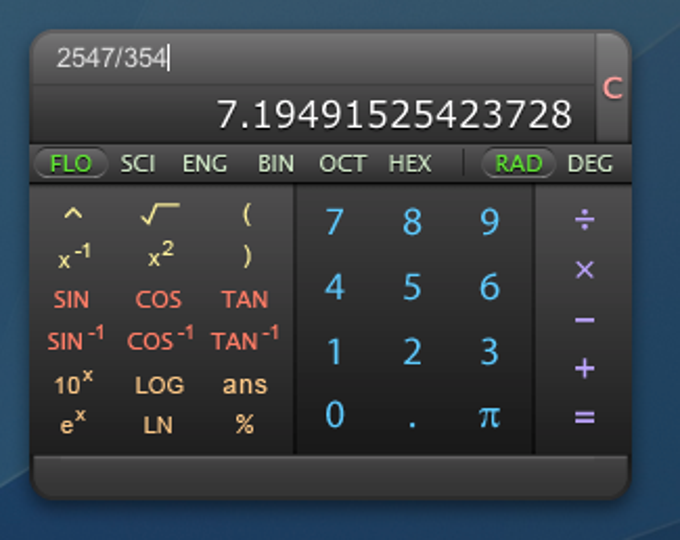Click the LN natural log key

[x=158, y=425]
